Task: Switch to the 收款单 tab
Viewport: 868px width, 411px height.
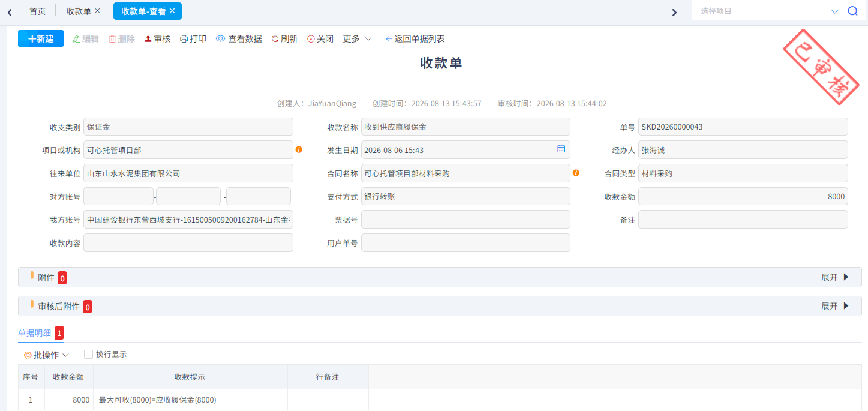Action: point(79,11)
